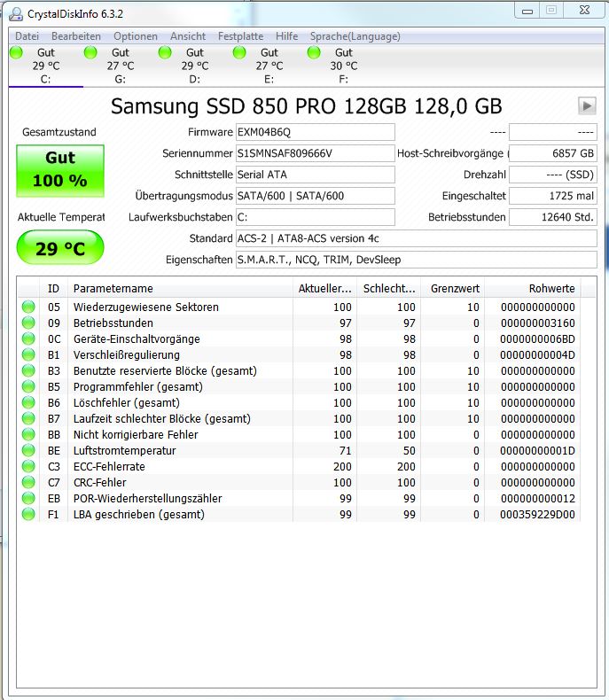Screen dimensions: 609x700
Task: Click the next disk arrow button
Action: pos(587,105)
